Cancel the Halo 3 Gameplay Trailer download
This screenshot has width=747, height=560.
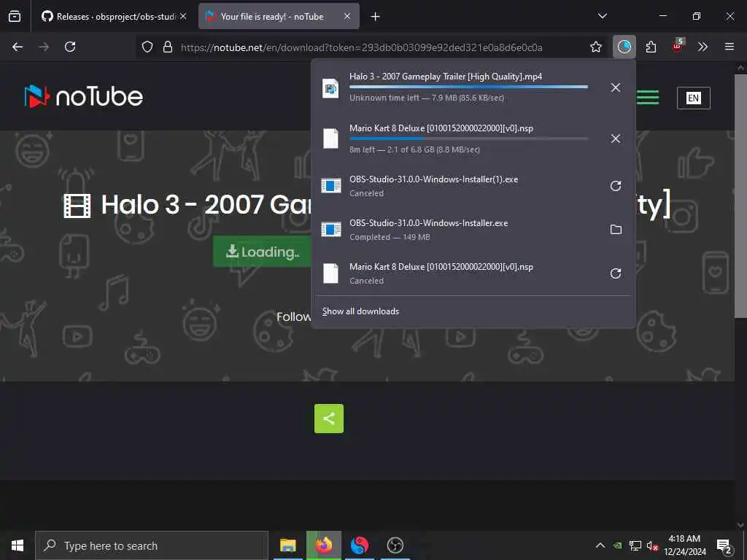616,87
